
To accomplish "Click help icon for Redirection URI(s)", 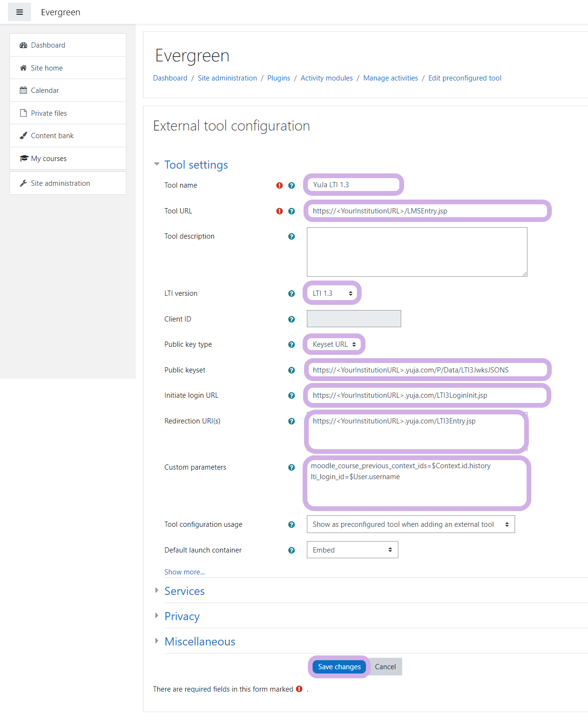I will [x=292, y=421].
